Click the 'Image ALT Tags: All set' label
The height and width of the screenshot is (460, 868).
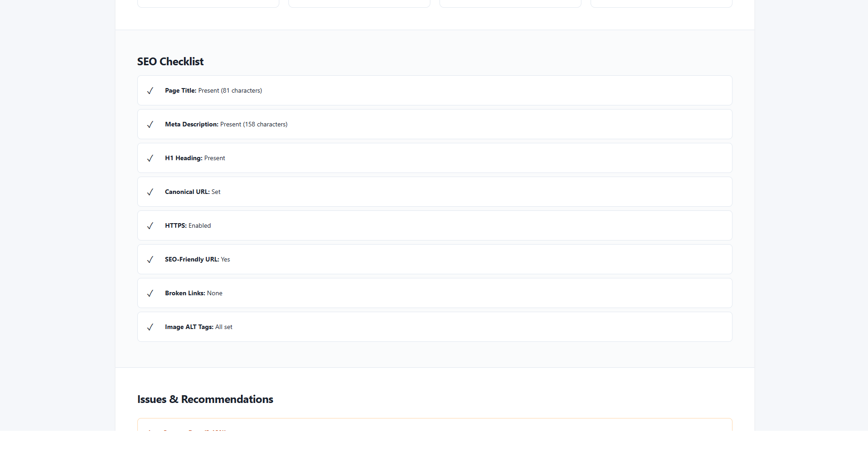[x=199, y=327]
